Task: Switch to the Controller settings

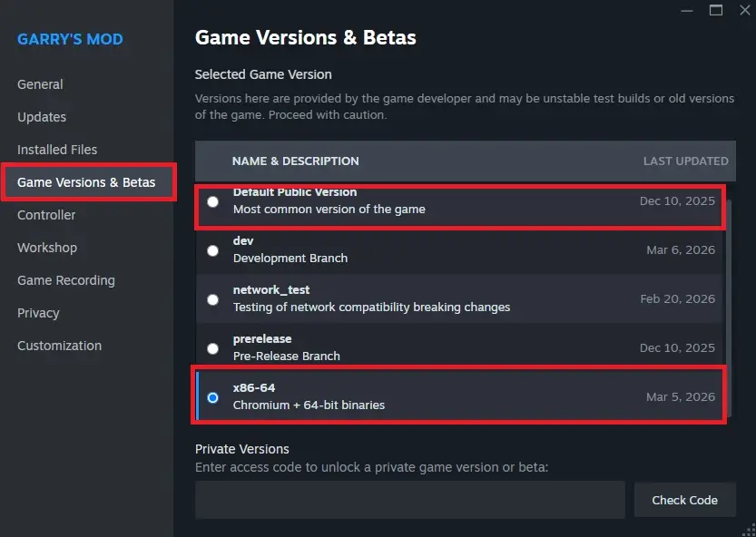Action: (x=46, y=215)
